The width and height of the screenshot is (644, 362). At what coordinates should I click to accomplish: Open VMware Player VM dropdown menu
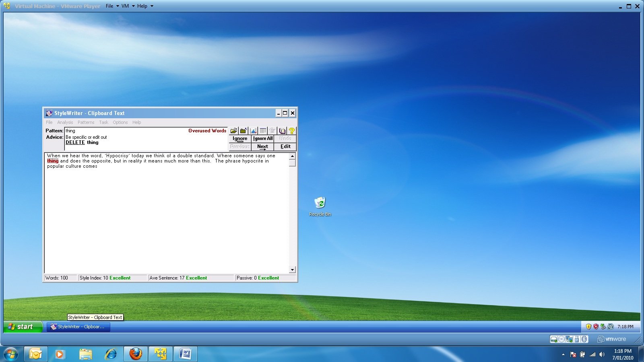128,6
